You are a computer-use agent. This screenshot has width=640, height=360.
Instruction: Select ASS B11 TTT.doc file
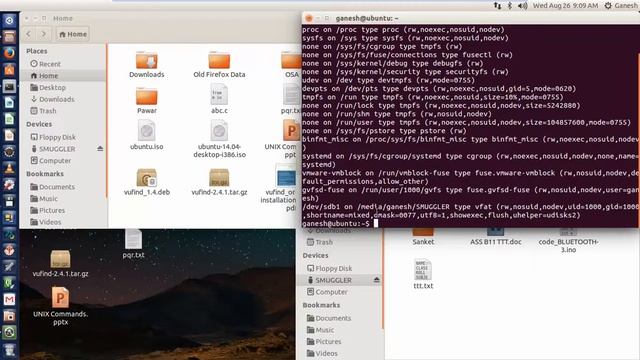click(x=496, y=237)
